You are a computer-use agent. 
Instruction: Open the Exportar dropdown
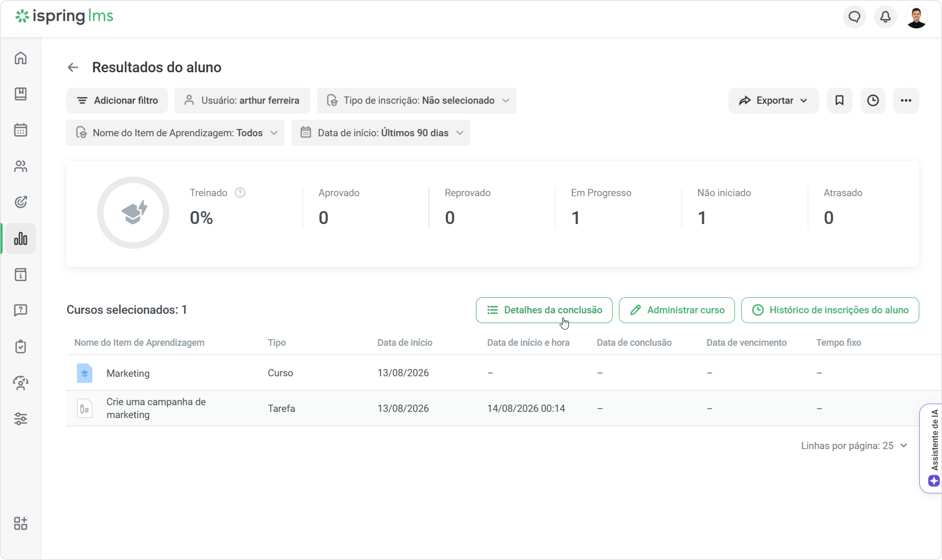(773, 100)
